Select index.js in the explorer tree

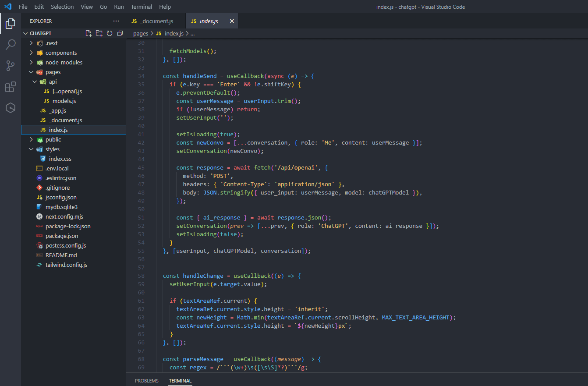pyautogui.click(x=73, y=130)
